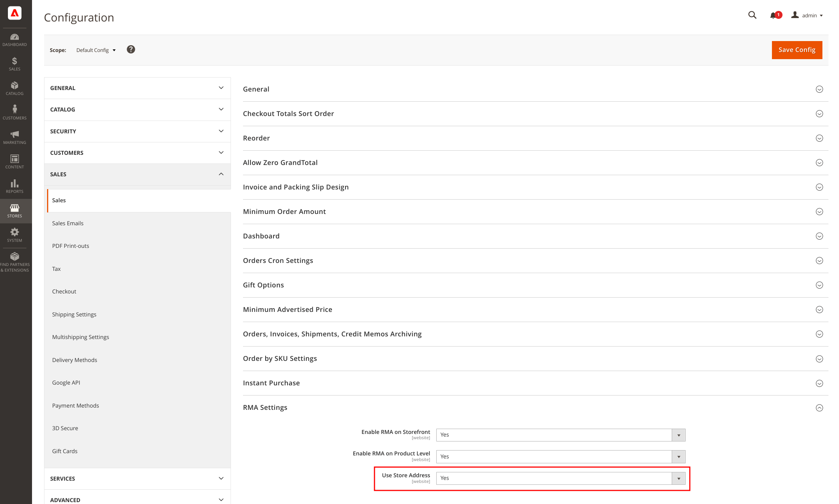
Task: Click the scope help question mark icon
Action: tap(131, 49)
